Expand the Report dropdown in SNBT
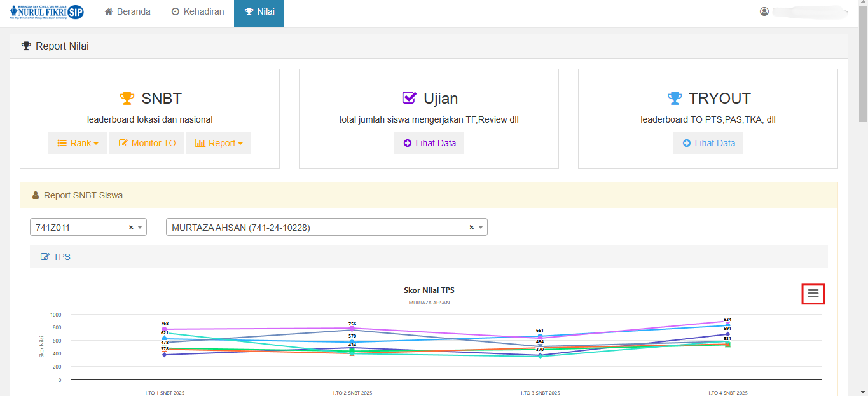 pyautogui.click(x=218, y=143)
